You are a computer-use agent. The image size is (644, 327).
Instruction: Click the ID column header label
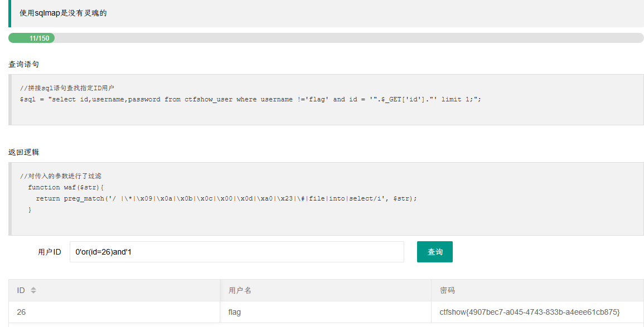(x=21, y=290)
